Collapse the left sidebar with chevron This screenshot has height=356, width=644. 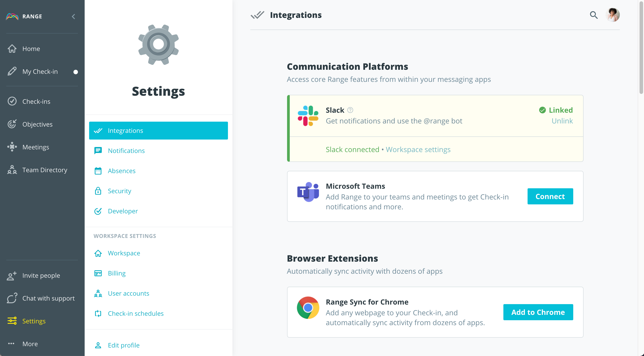pyautogui.click(x=73, y=17)
